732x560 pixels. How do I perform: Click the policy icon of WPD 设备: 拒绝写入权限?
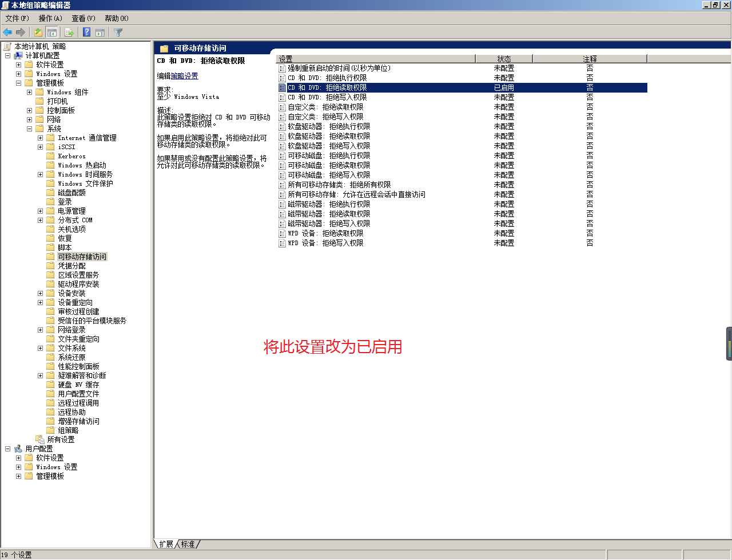point(282,243)
